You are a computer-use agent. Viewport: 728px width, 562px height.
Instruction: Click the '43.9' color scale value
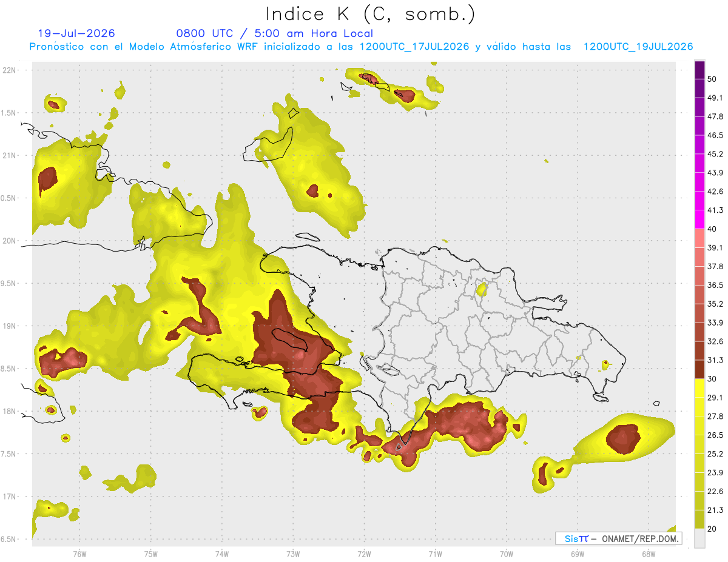click(715, 173)
